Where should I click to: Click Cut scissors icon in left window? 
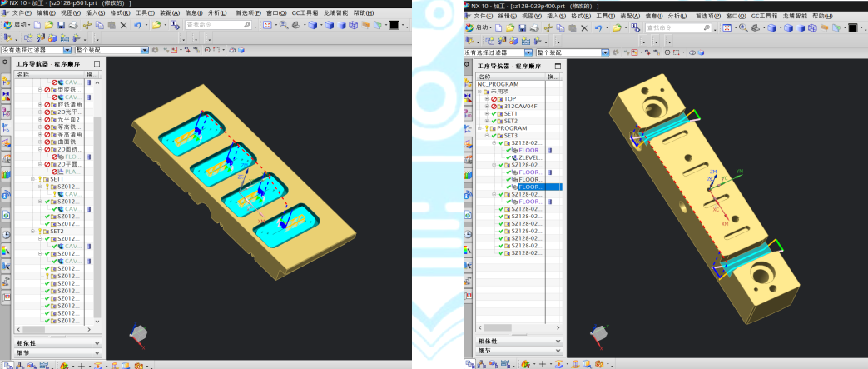coord(87,26)
